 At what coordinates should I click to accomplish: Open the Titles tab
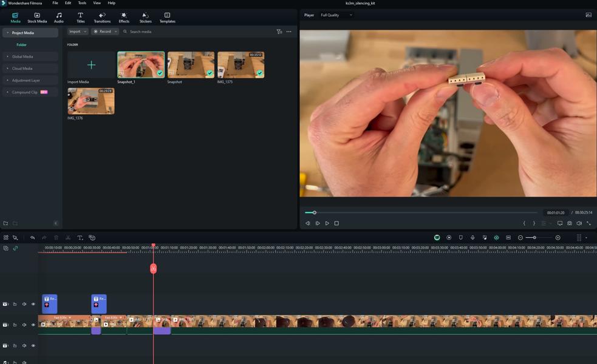(x=80, y=18)
